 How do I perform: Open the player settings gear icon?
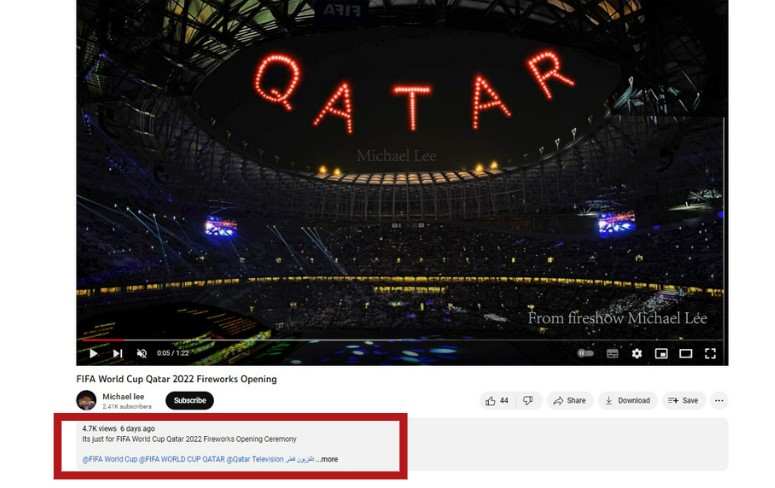point(637,354)
